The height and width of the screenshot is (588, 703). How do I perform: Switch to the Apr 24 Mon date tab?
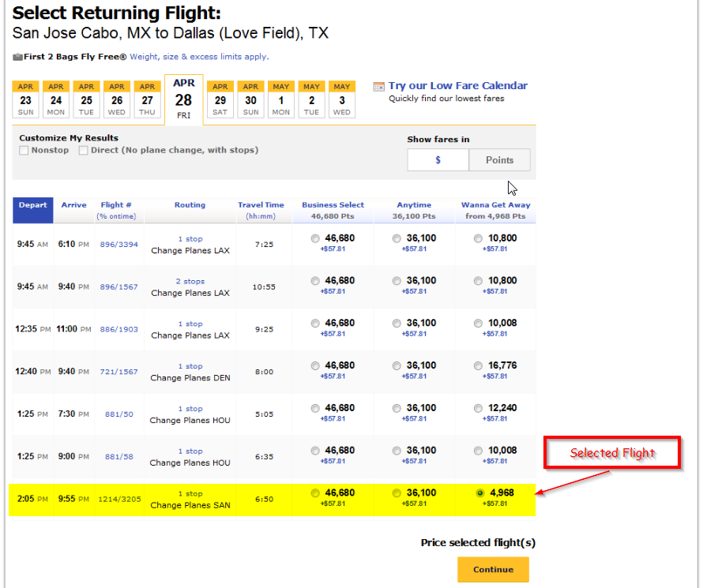56,99
